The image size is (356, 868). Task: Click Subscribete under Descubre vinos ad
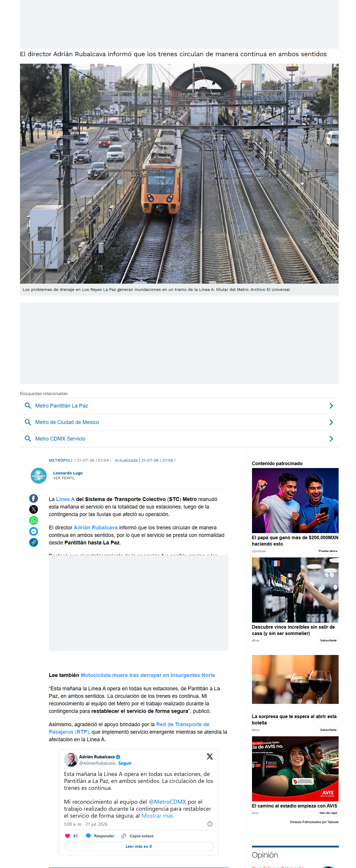pos(328,640)
